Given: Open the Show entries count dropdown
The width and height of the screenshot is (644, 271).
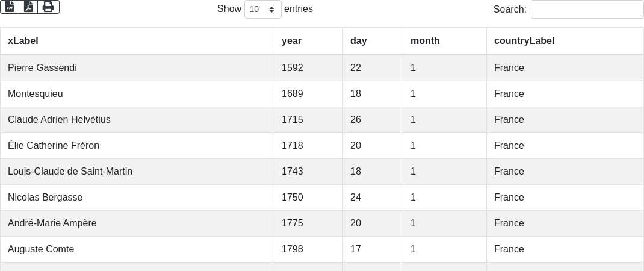Looking at the screenshot, I should click(x=263, y=9).
